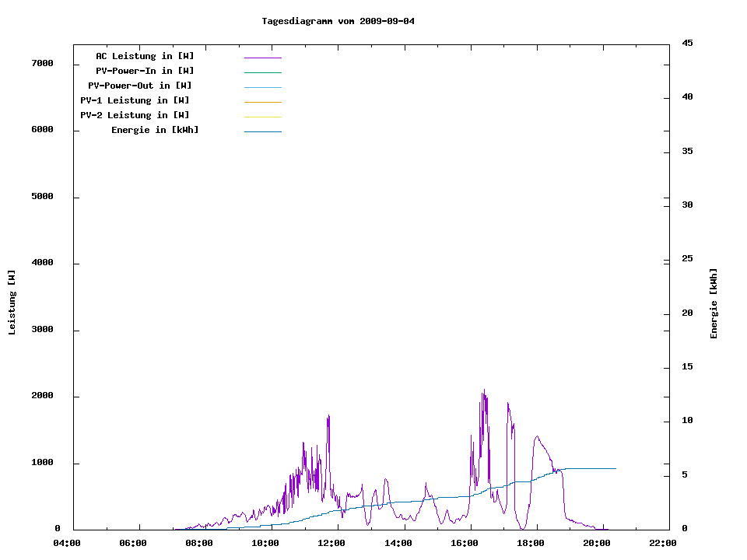Viewport: 747px width, 560px height.
Task: Click the Energie [kWh] right axis title
Action: 714,303
